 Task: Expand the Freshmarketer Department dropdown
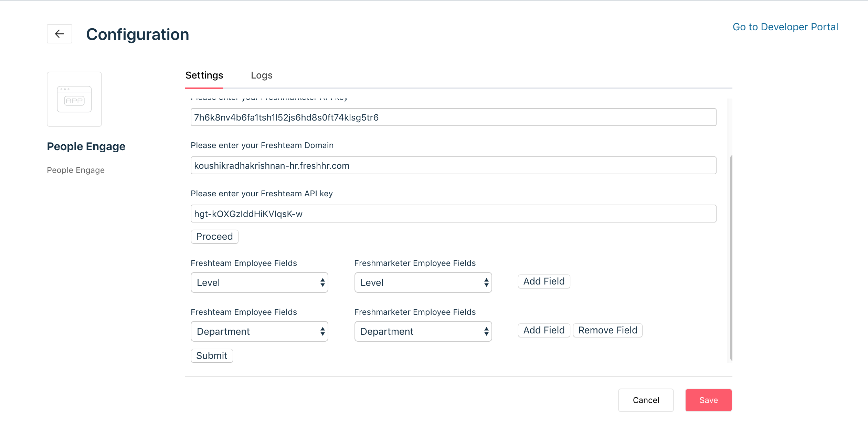[x=423, y=332]
